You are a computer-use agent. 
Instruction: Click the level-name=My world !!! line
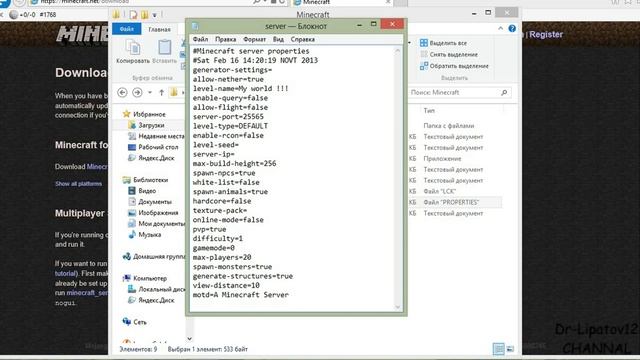pyautogui.click(x=240, y=89)
